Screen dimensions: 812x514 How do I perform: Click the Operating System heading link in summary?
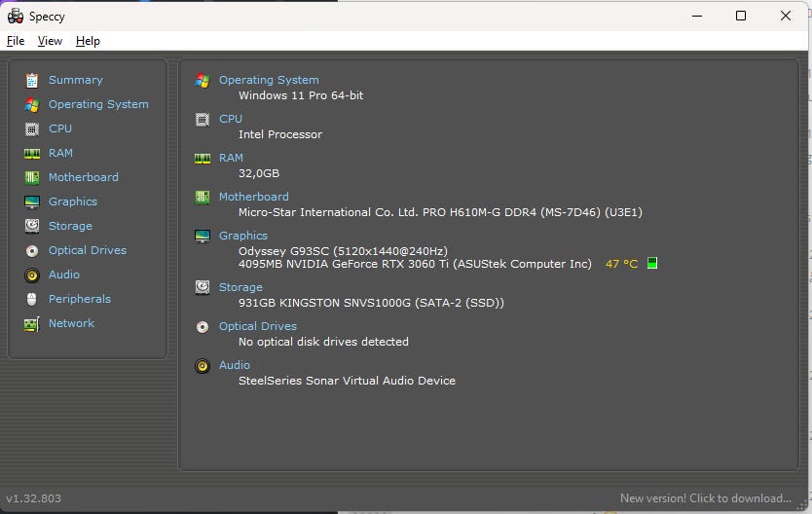[269, 80]
